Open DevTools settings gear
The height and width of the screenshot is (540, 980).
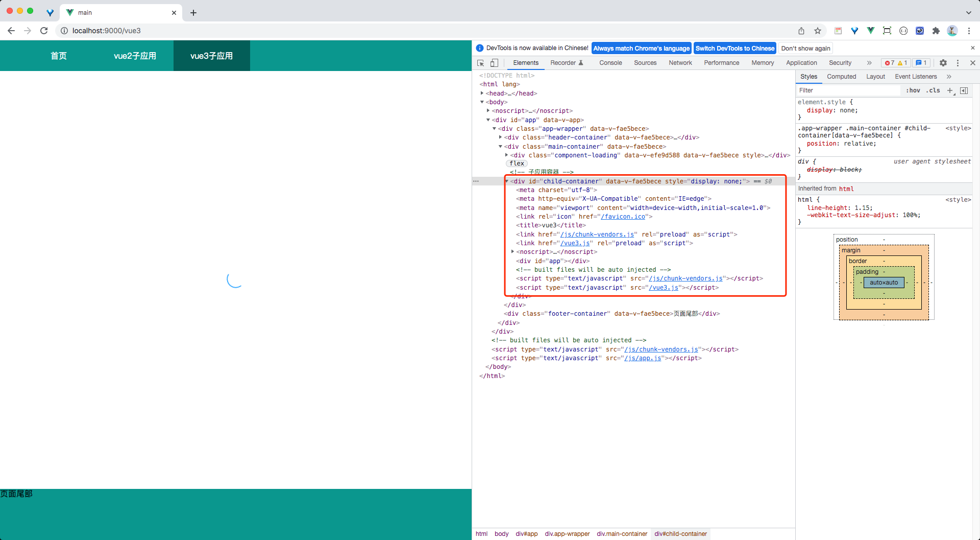click(x=943, y=63)
